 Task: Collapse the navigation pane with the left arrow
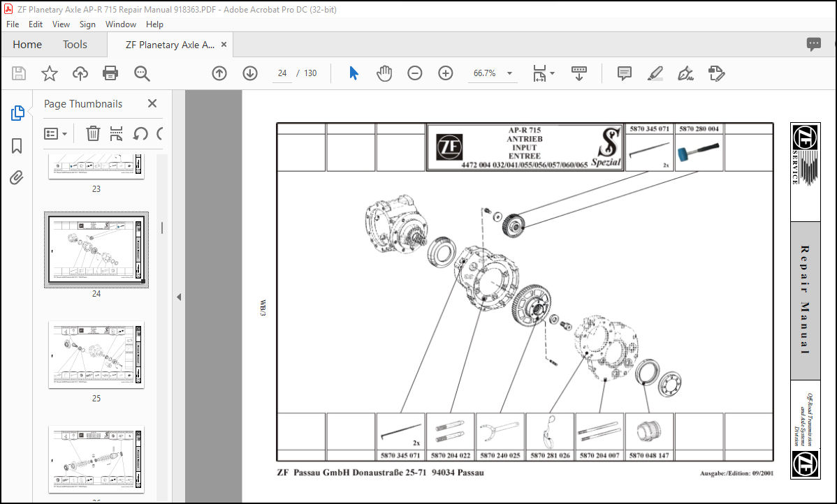pyautogui.click(x=179, y=297)
